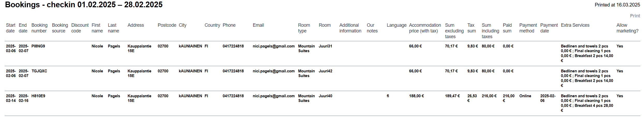Click the Bookings checkin page title
This screenshot has width=644, height=118.
[84, 5]
